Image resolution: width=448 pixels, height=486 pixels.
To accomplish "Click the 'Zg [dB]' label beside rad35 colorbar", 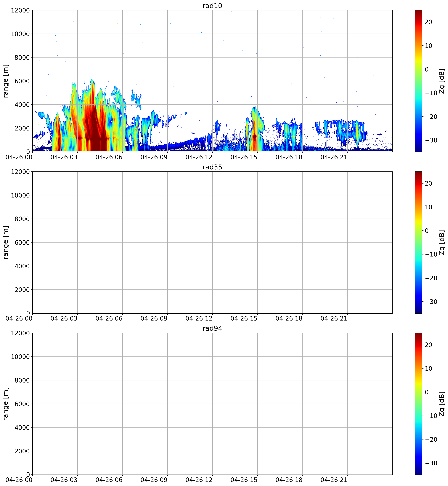I will pos(442,242).
